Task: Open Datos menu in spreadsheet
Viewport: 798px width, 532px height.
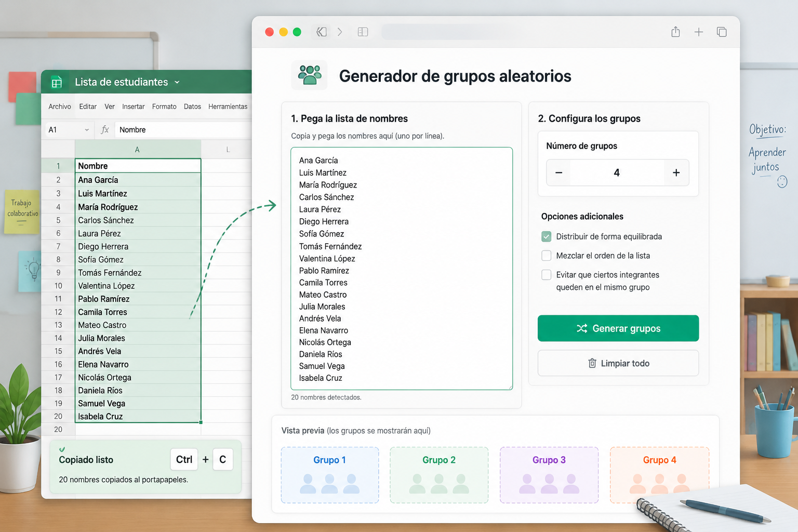Action: [192, 107]
